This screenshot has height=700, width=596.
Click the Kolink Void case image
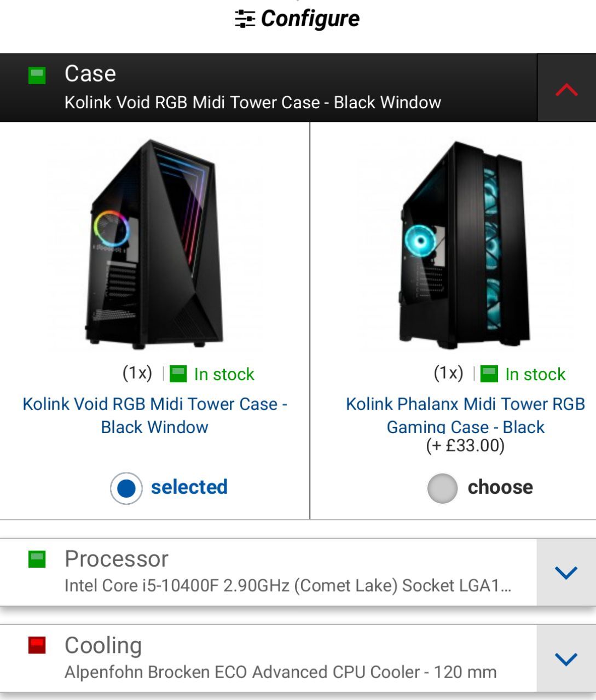point(155,243)
